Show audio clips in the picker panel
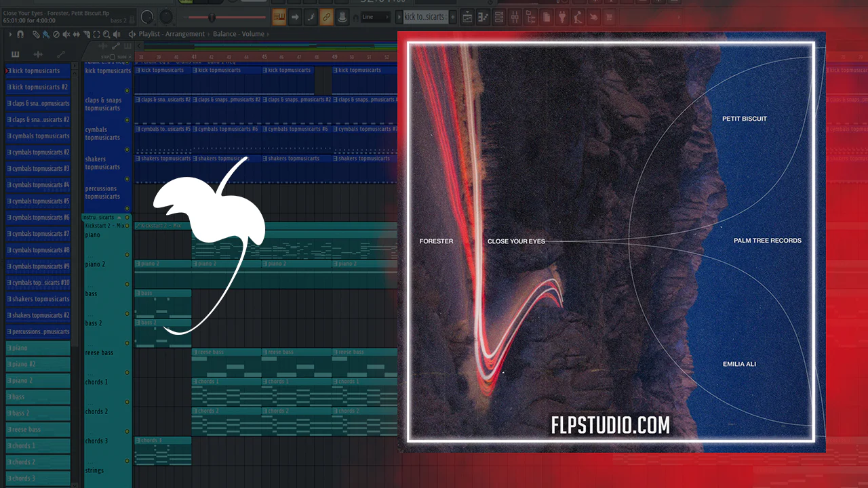The image size is (868, 488). tap(38, 54)
